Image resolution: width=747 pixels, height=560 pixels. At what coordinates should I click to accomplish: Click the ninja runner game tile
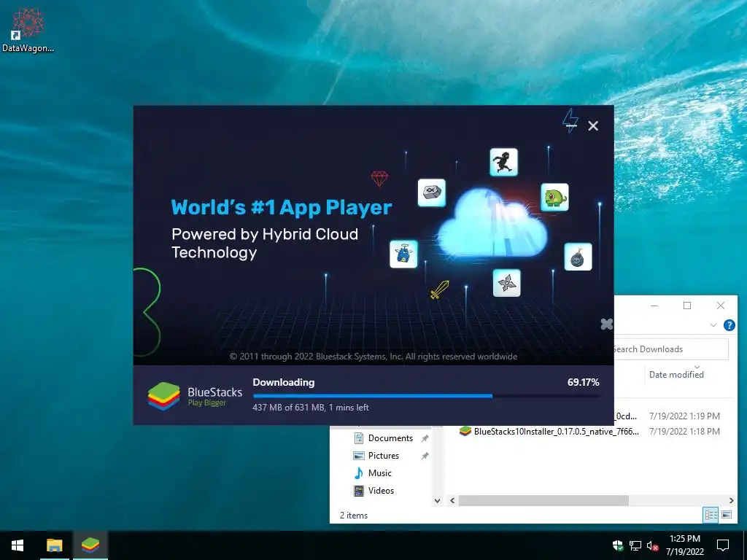[503, 162]
